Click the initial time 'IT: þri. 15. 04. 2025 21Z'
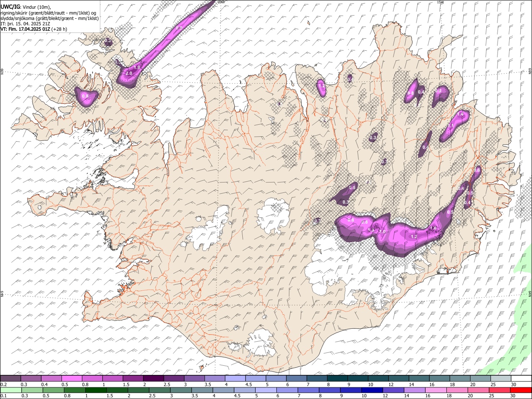 [25, 24]
